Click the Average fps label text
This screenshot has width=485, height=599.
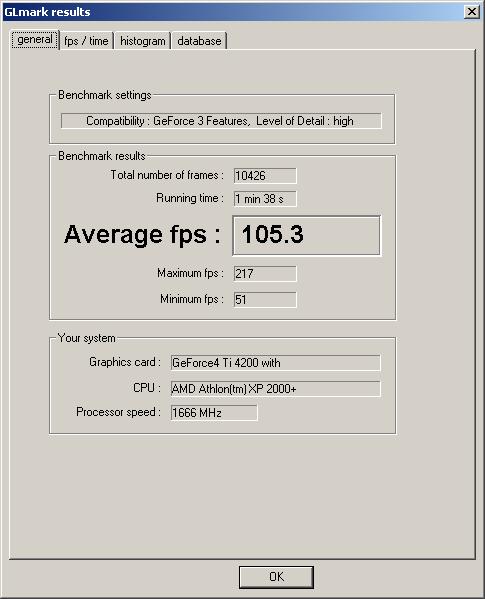tap(142, 235)
